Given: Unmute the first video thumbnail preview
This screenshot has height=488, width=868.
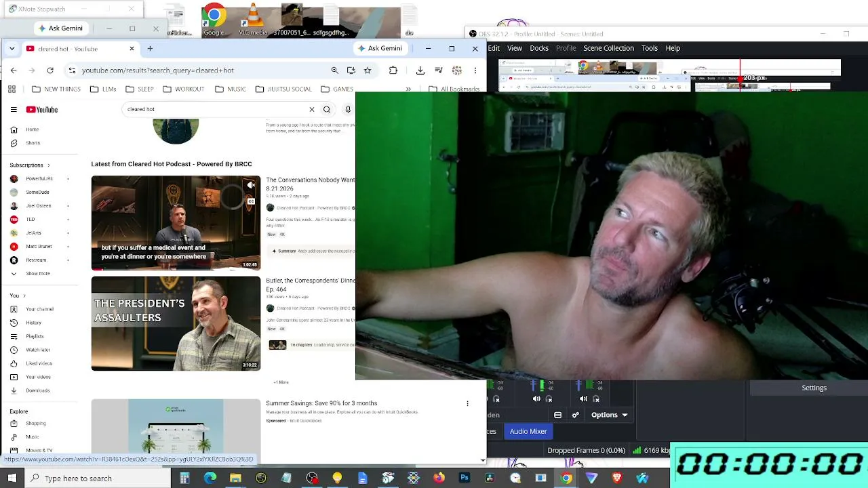Looking at the screenshot, I should pos(251,185).
